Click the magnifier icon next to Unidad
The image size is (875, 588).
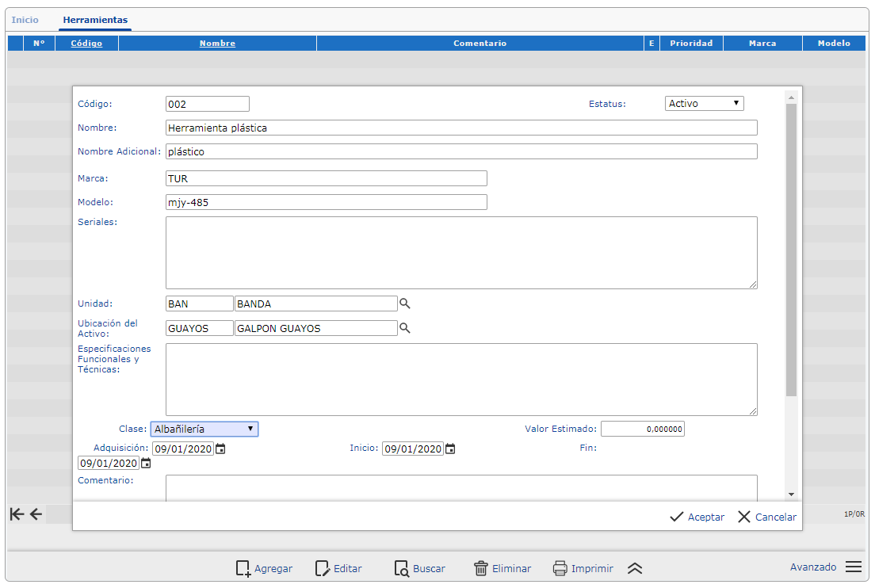[x=404, y=304]
